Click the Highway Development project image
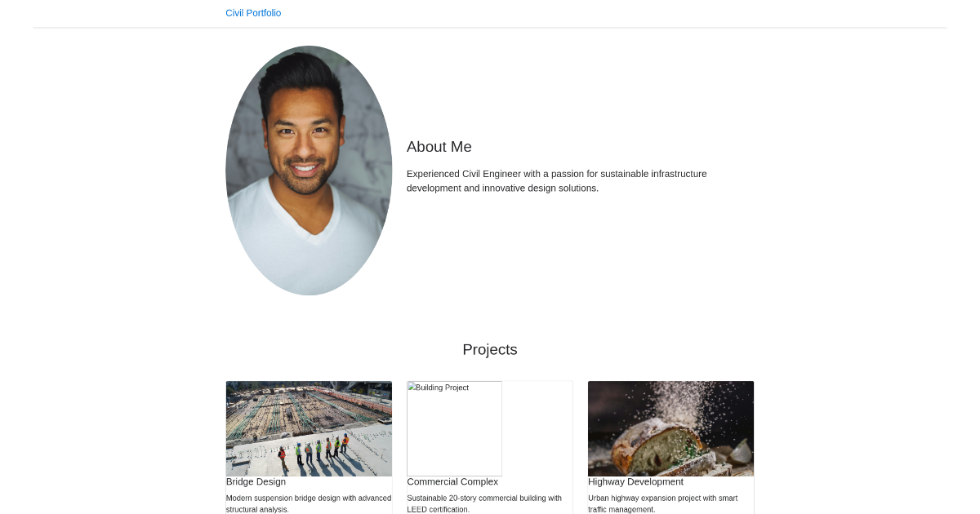 point(670,428)
